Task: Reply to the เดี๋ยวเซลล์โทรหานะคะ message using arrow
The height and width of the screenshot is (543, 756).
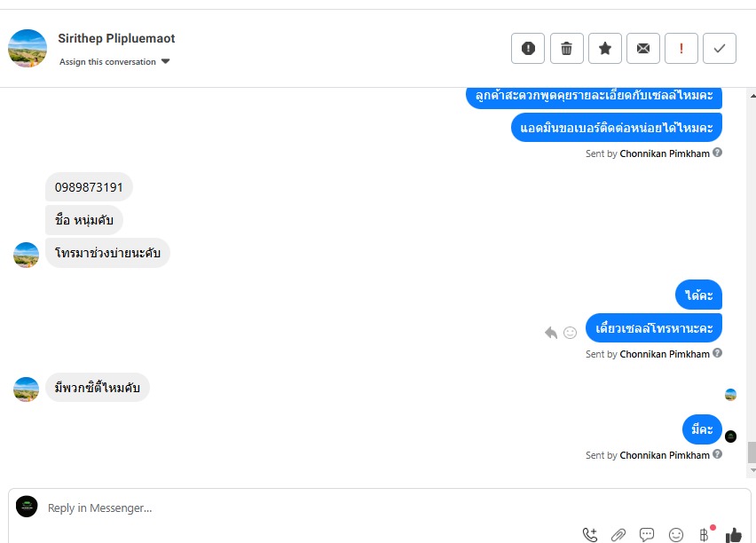Action: click(551, 332)
